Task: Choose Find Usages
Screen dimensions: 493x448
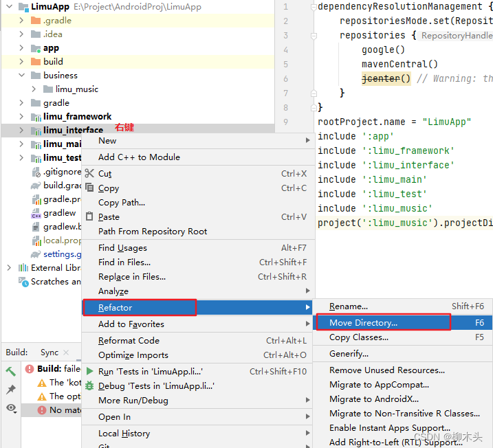Action: [x=199, y=248]
